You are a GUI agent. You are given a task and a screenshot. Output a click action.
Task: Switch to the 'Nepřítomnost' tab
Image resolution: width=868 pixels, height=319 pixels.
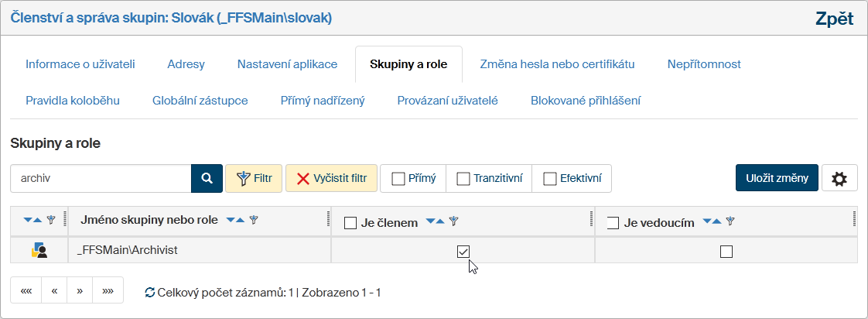703,64
